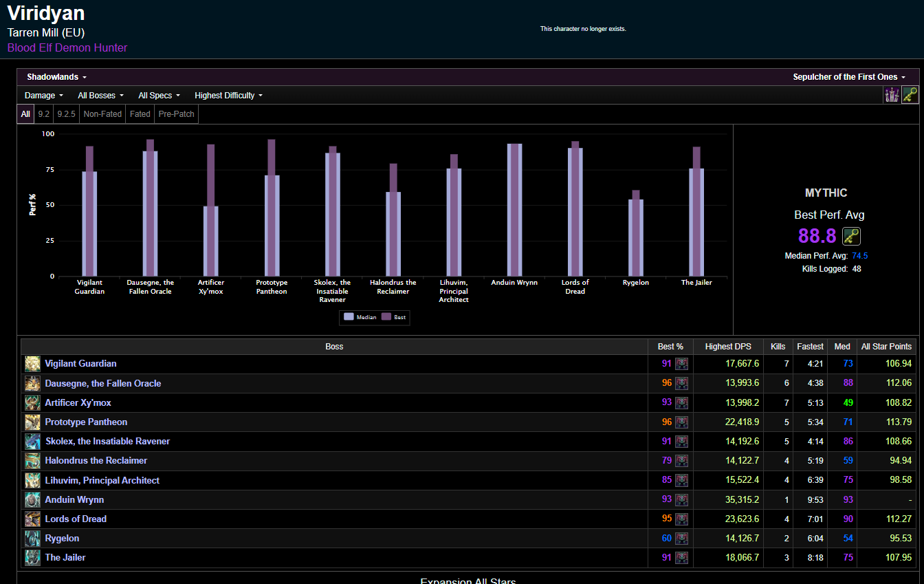
Task: Open The Jailer boss link
Action: 65,557
